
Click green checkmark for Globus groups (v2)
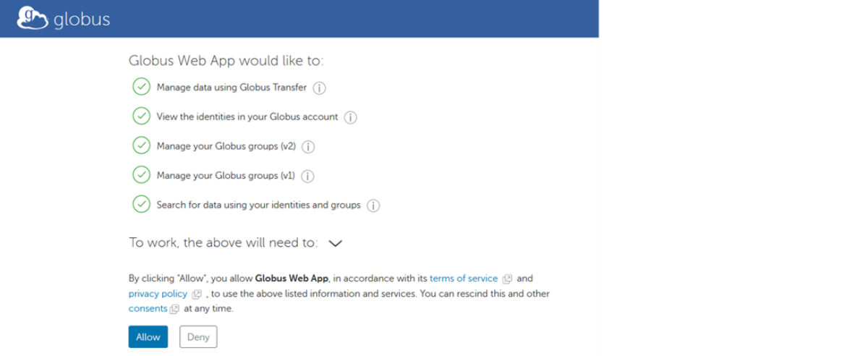(x=141, y=145)
